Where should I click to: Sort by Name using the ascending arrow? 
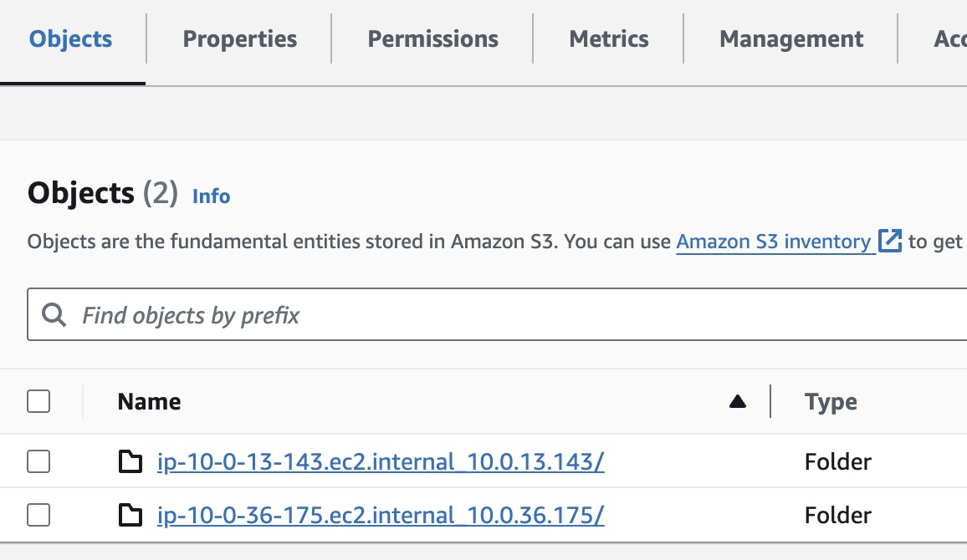737,402
